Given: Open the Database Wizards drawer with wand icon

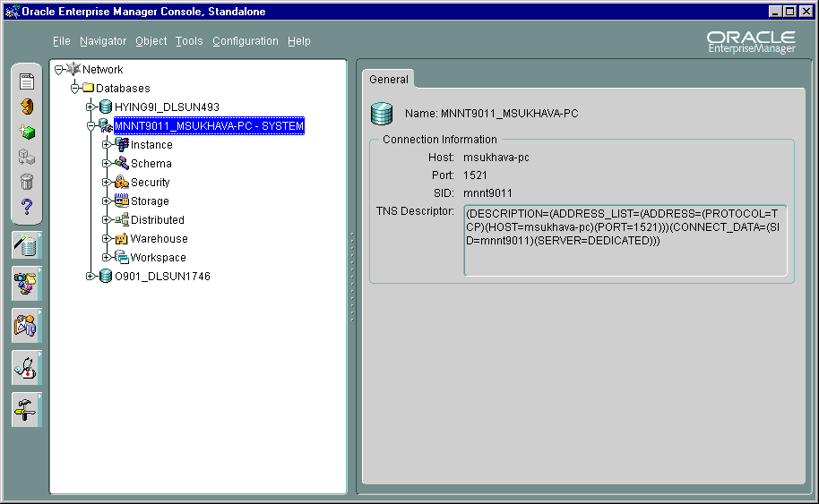Looking at the screenshot, I should click(27, 245).
